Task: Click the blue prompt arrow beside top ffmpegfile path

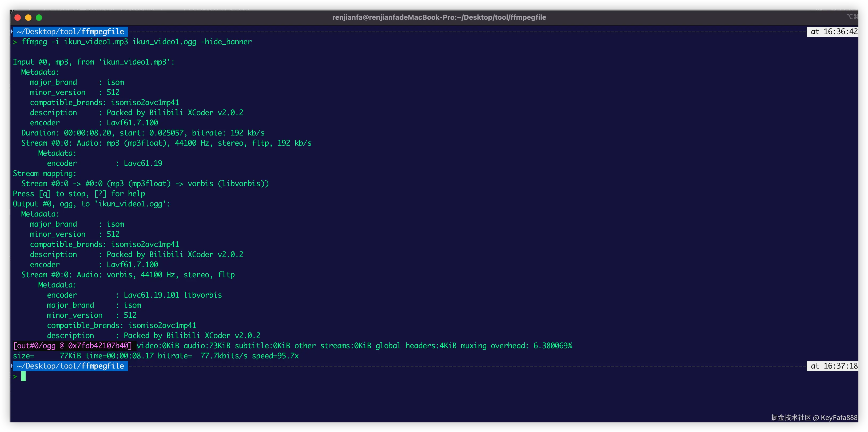Action: pos(12,32)
